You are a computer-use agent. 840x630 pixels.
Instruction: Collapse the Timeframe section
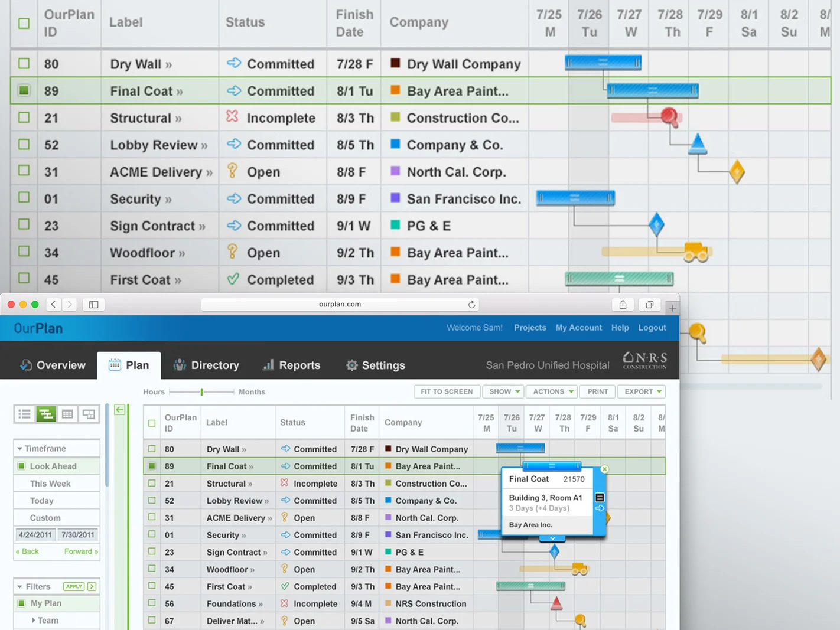click(19, 449)
